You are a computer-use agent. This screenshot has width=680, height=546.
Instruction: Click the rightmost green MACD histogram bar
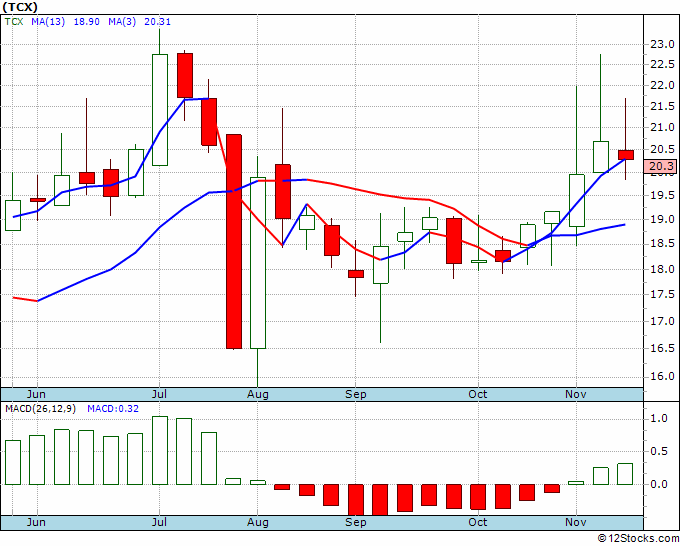625,474
